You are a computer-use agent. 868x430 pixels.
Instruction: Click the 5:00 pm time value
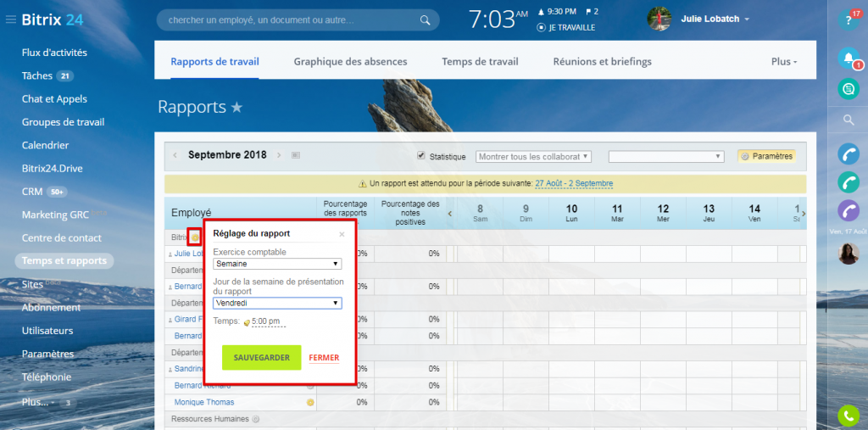coord(265,321)
